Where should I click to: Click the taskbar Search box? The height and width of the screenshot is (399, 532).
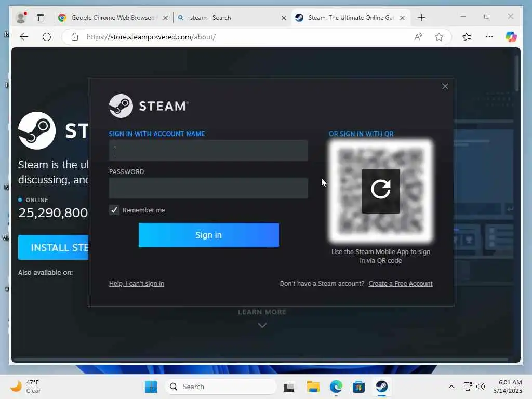[221, 387]
